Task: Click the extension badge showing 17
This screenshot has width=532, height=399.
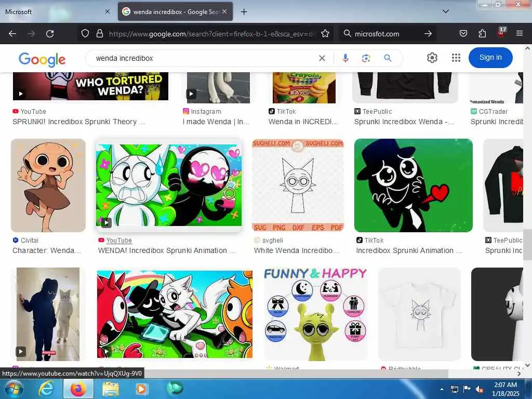Action: tap(501, 33)
